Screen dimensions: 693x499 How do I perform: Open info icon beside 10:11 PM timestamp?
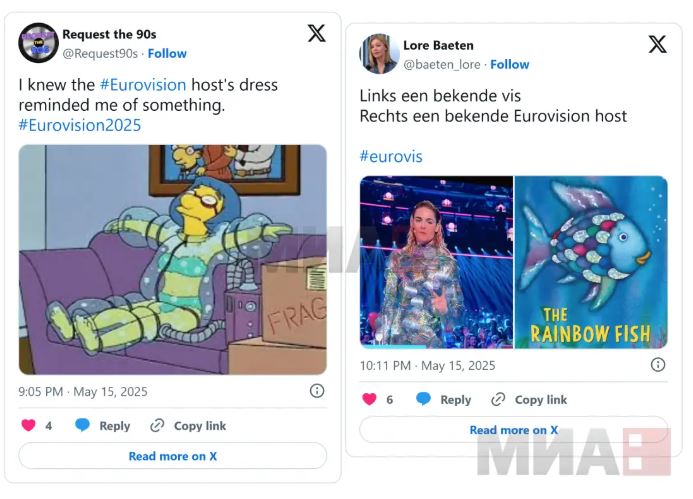pyautogui.click(x=658, y=365)
